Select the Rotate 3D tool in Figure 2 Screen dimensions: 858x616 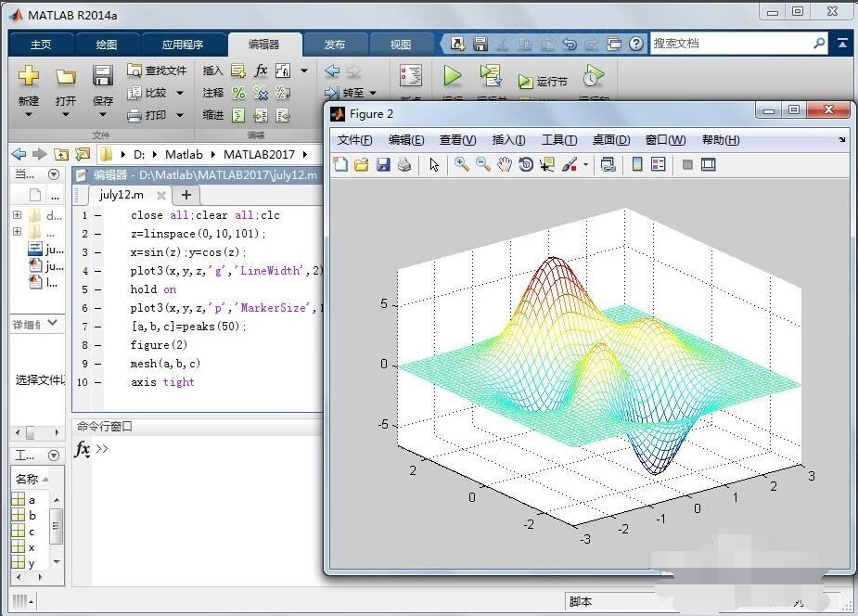[x=526, y=164]
